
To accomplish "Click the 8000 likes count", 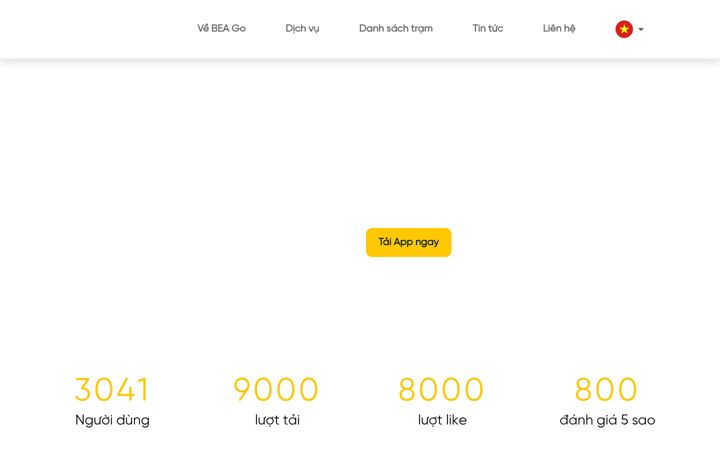I will point(441,389).
